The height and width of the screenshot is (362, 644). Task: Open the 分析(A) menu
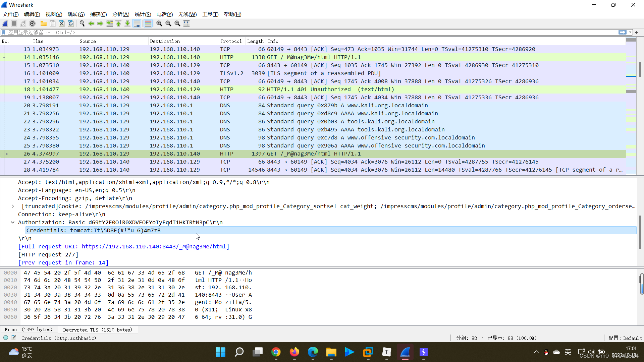tap(121, 14)
